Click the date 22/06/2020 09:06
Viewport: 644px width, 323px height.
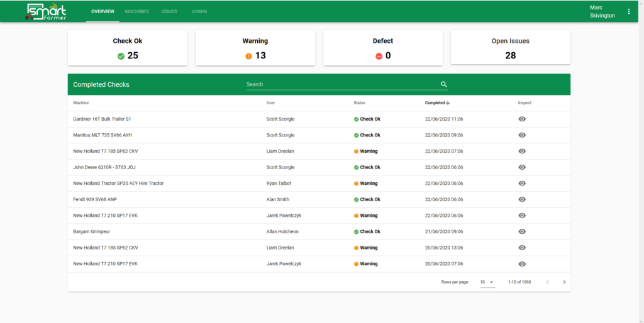pos(444,135)
